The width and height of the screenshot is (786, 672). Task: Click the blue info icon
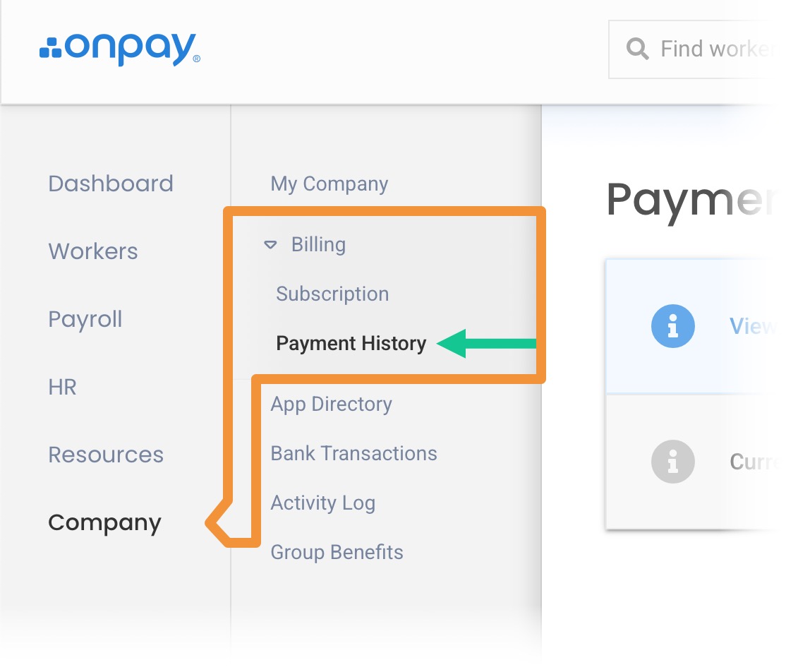click(x=672, y=325)
